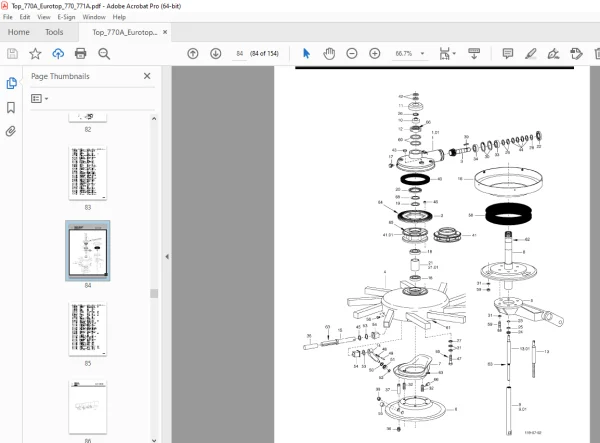Toggle the Page Thumbnails panel icon

[x=11, y=83]
